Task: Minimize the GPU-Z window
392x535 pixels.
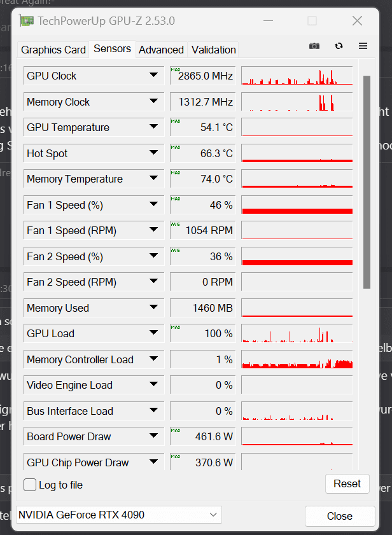Action: (x=268, y=21)
